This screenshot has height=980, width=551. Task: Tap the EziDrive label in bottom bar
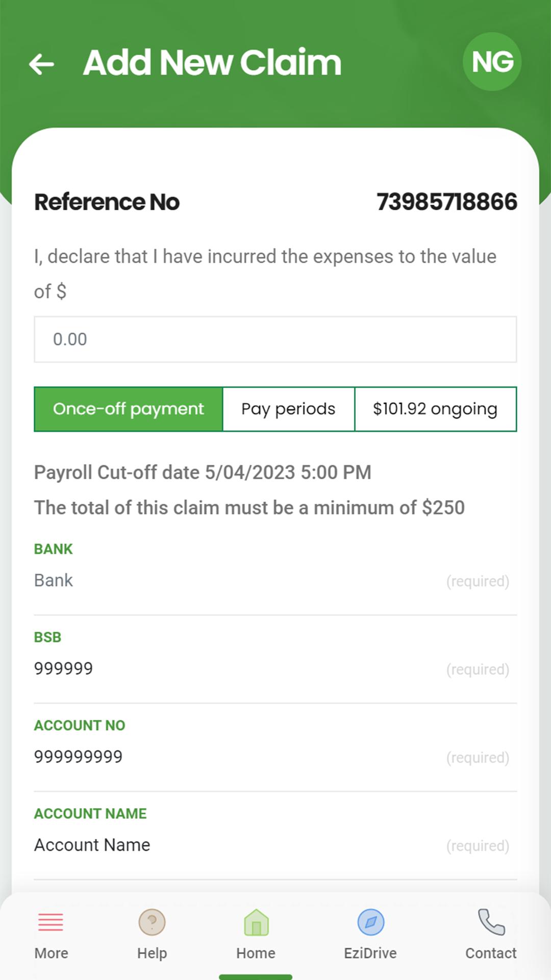370,953
